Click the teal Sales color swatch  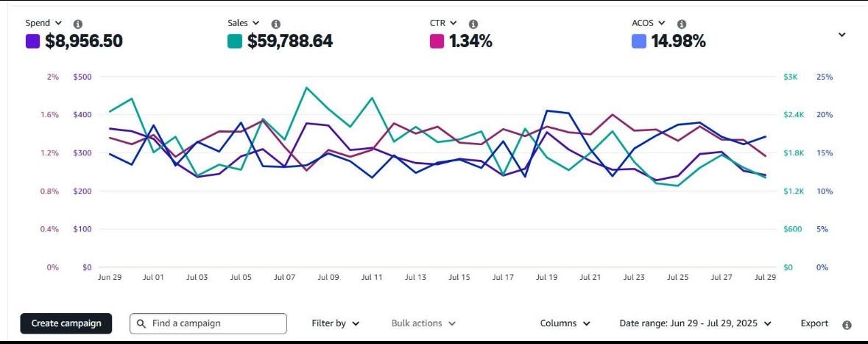[x=235, y=41]
